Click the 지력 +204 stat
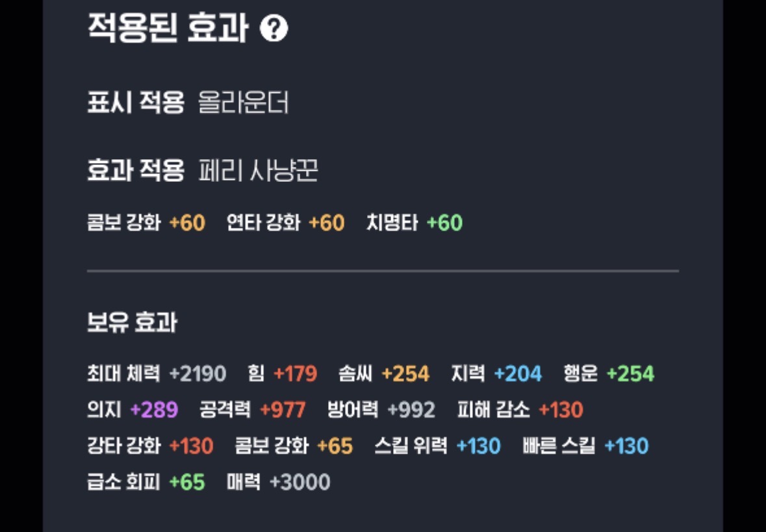This screenshot has width=766, height=532. click(496, 374)
